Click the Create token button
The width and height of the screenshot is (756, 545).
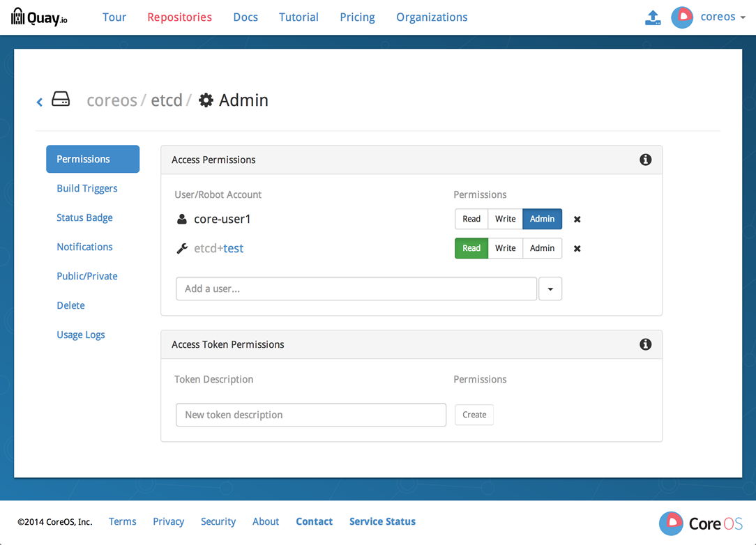click(474, 415)
